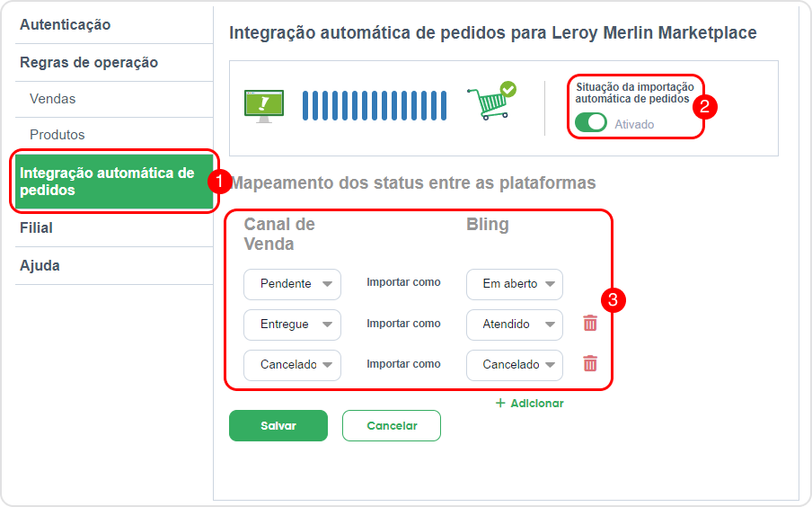Select Integração automática de pedidos menu
812x507 pixels.
[114, 182]
